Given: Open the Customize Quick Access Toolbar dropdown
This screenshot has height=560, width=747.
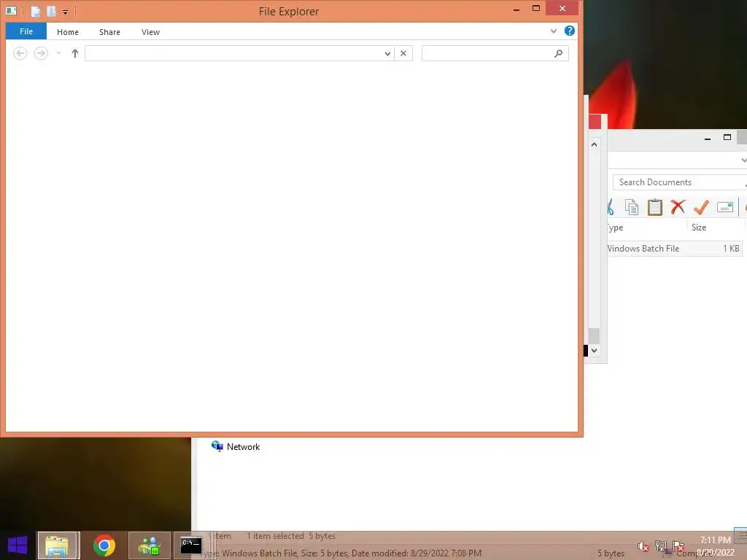Looking at the screenshot, I should click(x=65, y=12).
